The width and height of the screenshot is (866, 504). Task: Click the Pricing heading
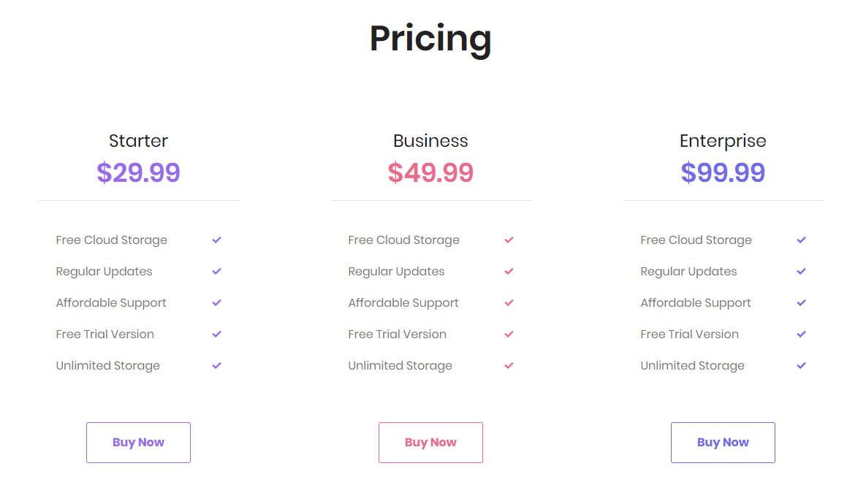(430, 39)
